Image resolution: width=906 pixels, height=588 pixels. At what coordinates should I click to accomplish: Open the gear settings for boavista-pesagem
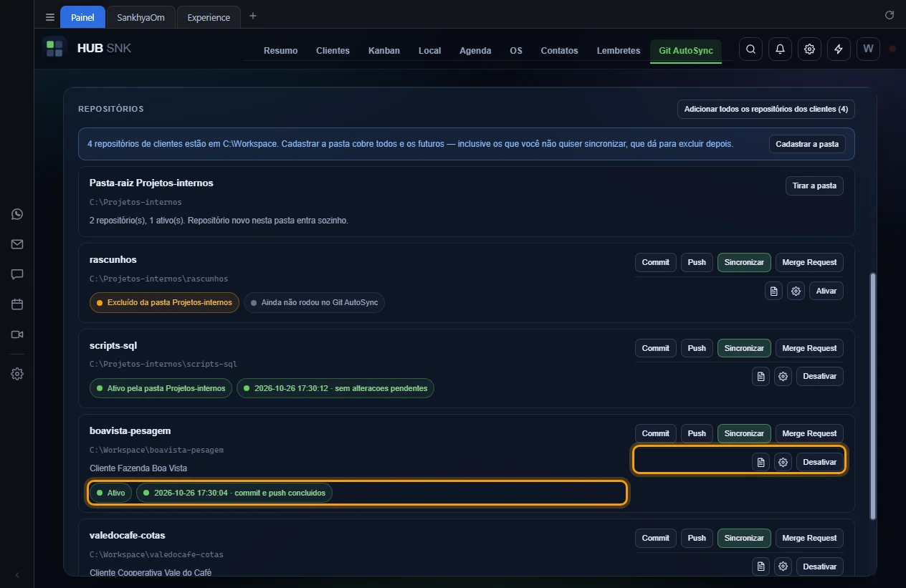783,462
